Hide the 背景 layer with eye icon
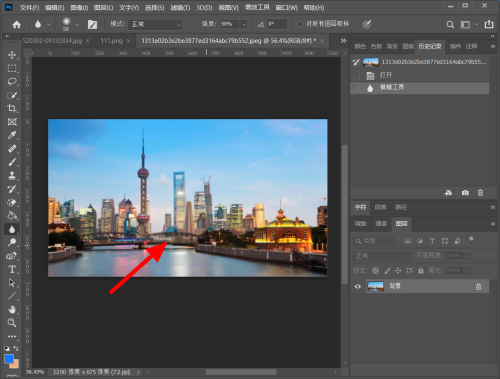Image resolution: width=500 pixels, height=379 pixels. (x=358, y=286)
